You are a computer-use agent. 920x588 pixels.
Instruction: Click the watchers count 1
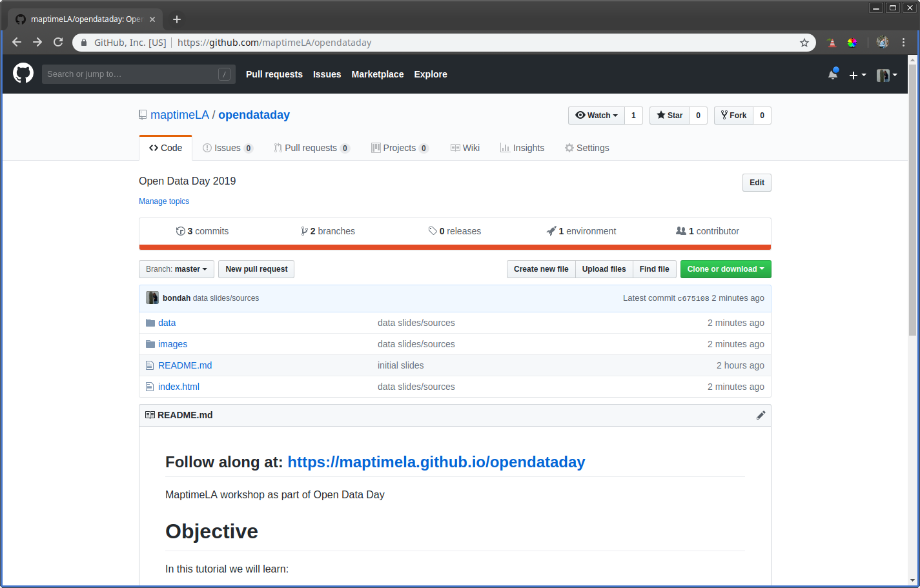click(x=633, y=116)
